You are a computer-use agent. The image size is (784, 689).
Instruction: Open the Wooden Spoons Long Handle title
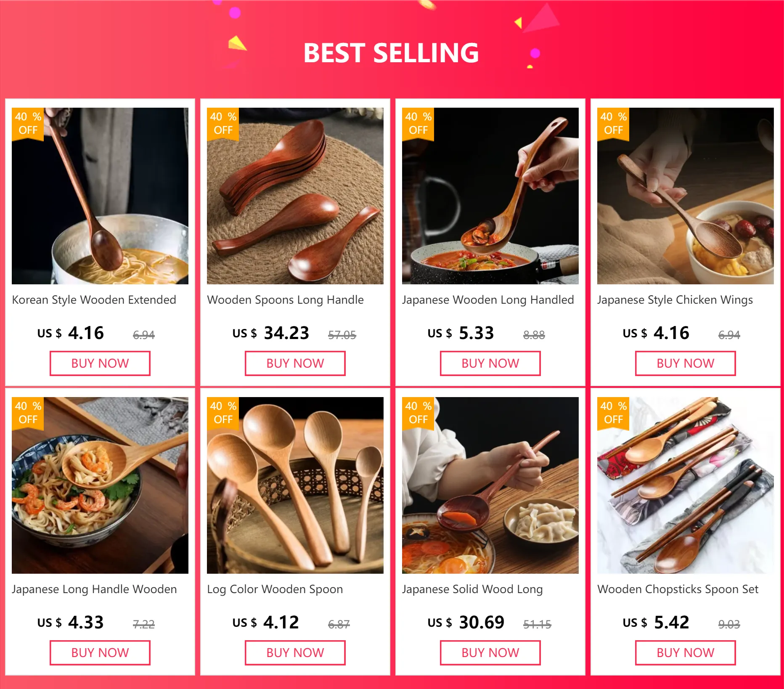point(285,300)
